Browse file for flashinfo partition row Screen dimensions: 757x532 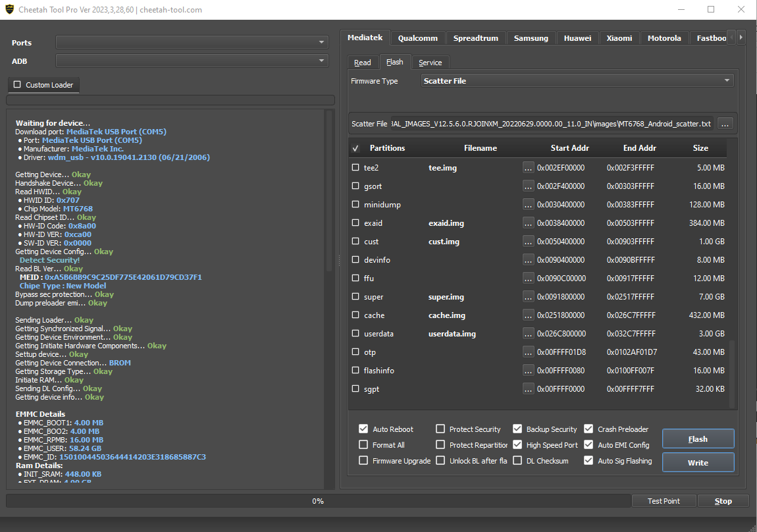click(528, 370)
